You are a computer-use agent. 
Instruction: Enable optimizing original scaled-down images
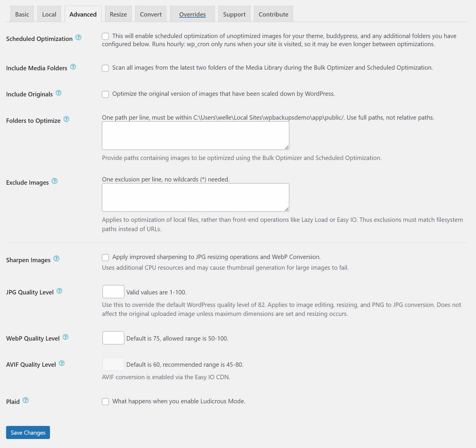tap(105, 94)
